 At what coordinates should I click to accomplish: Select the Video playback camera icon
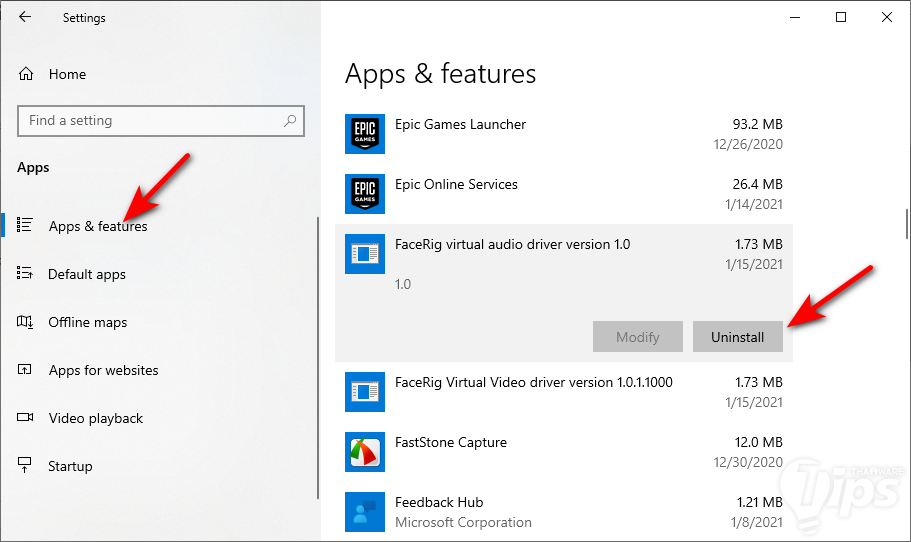click(x=25, y=417)
